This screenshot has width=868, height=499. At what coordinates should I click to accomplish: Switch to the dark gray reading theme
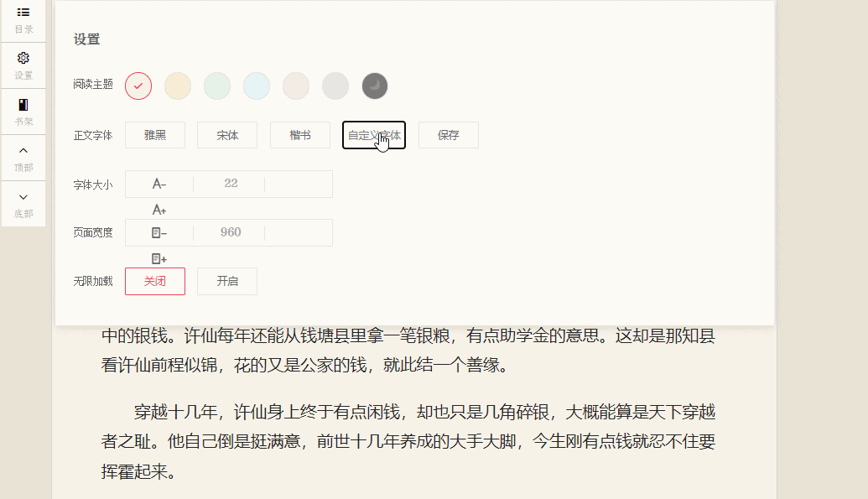pyautogui.click(x=374, y=86)
